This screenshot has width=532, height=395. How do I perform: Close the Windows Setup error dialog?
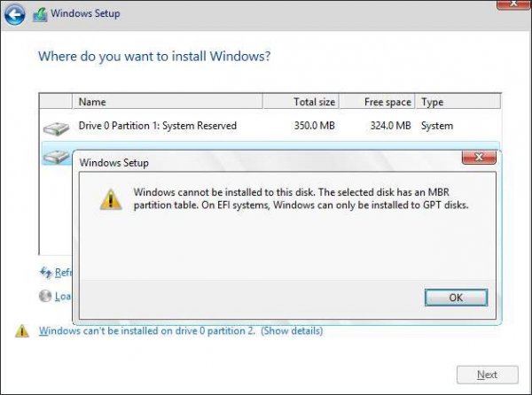click(479, 157)
